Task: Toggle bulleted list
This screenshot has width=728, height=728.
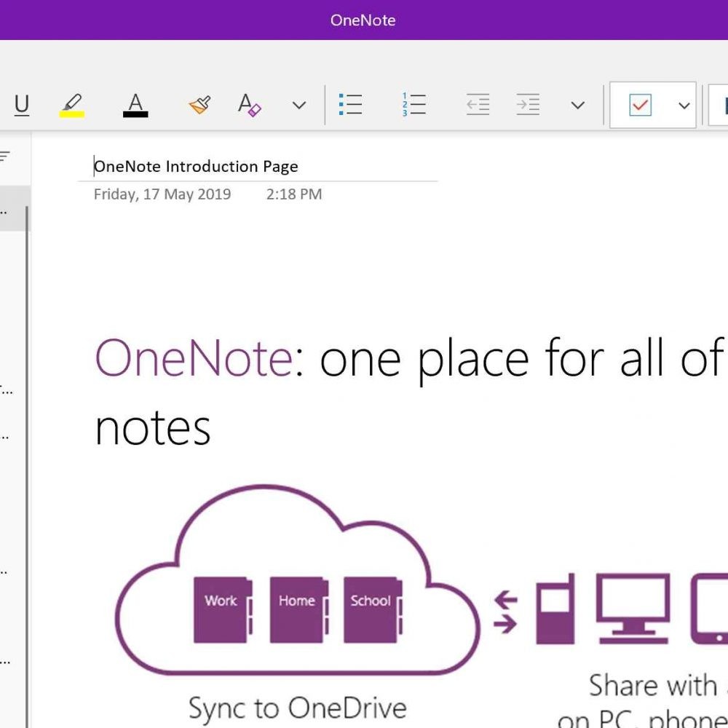Action: [351, 104]
